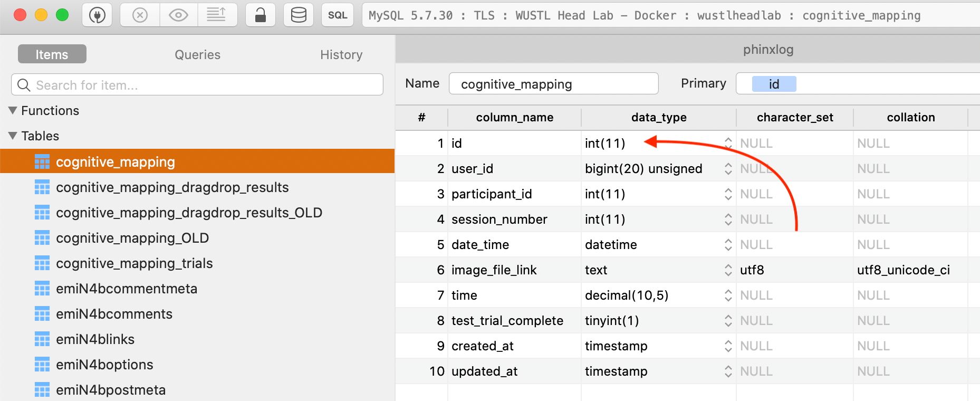980x401 pixels.
Task: Click the emiN4blinks table icon
Action: (x=42, y=339)
